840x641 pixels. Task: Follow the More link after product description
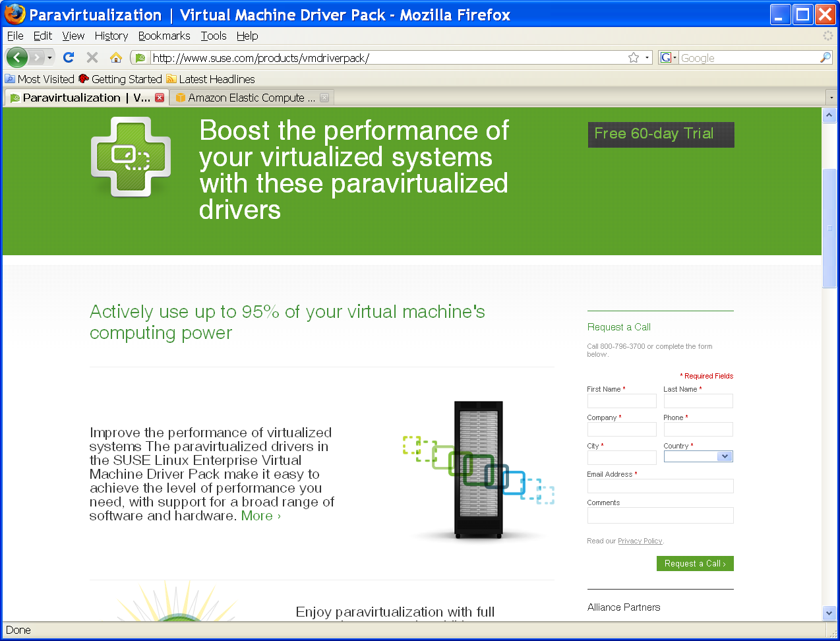pos(261,516)
